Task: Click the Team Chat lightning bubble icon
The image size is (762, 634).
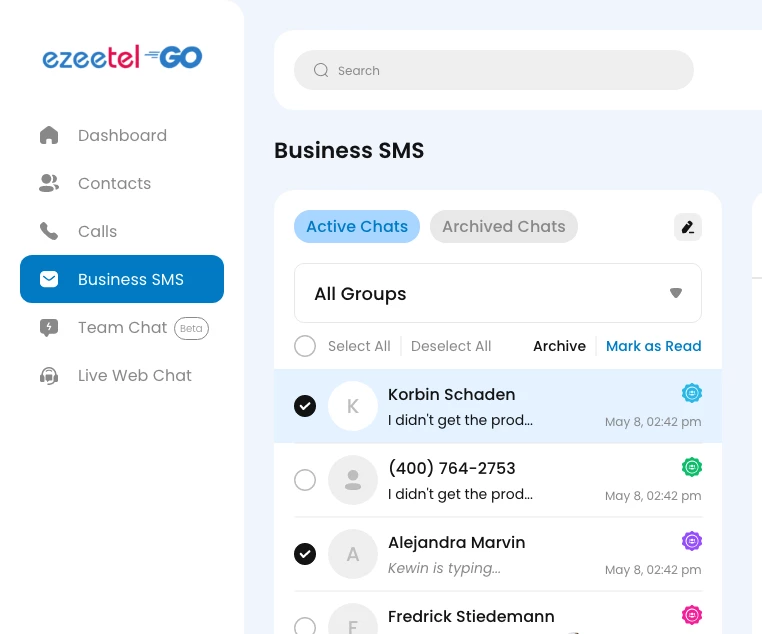Action: pyautogui.click(x=49, y=327)
